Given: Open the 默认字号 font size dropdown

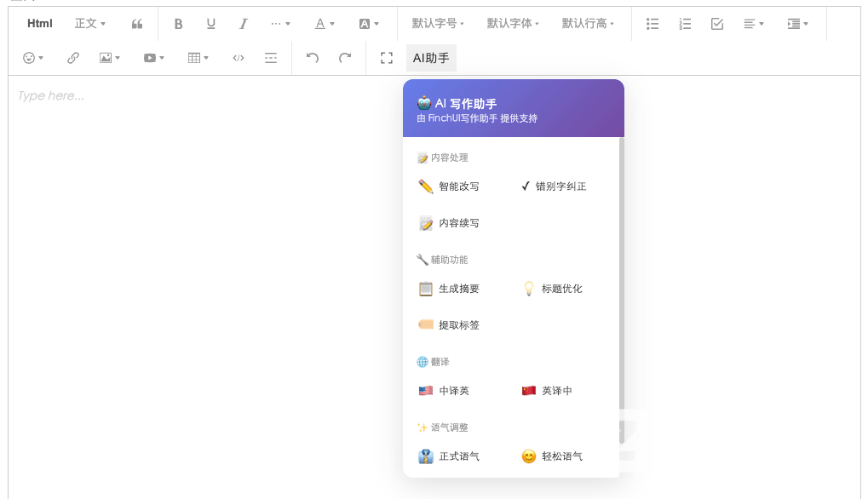Looking at the screenshot, I should (x=437, y=24).
